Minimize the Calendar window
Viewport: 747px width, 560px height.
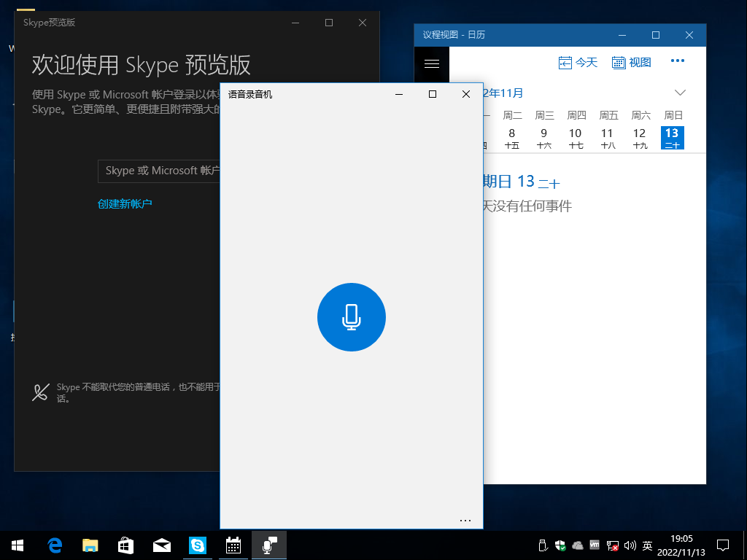(x=622, y=35)
